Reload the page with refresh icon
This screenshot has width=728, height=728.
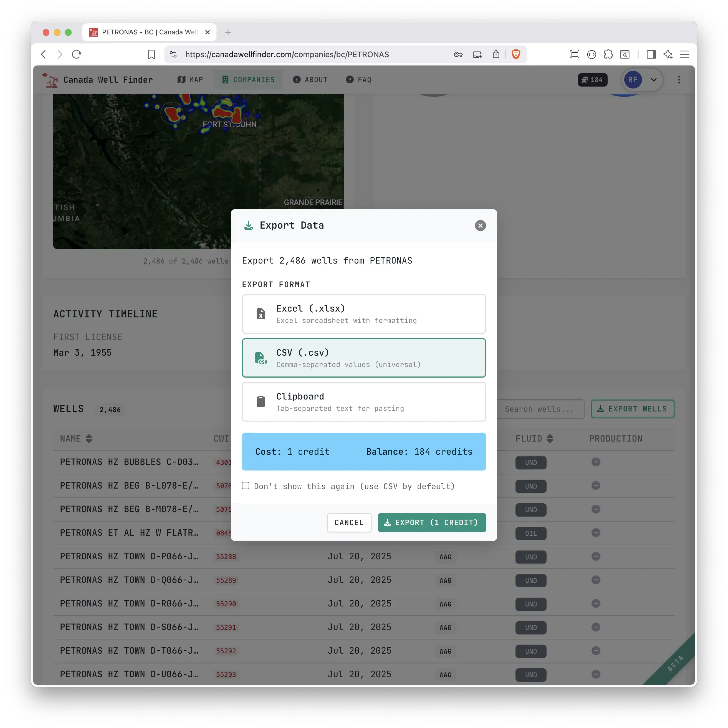coord(77,54)
